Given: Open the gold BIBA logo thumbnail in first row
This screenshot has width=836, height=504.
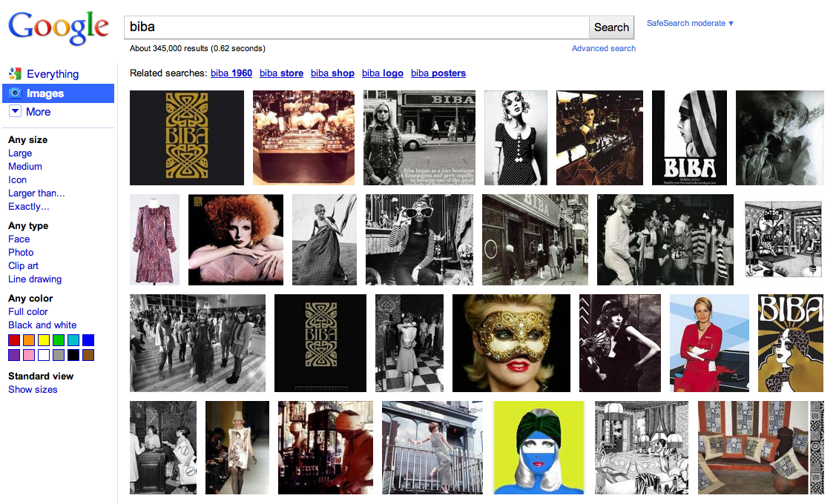Looking at the screenshot, I should pos(187,138).
